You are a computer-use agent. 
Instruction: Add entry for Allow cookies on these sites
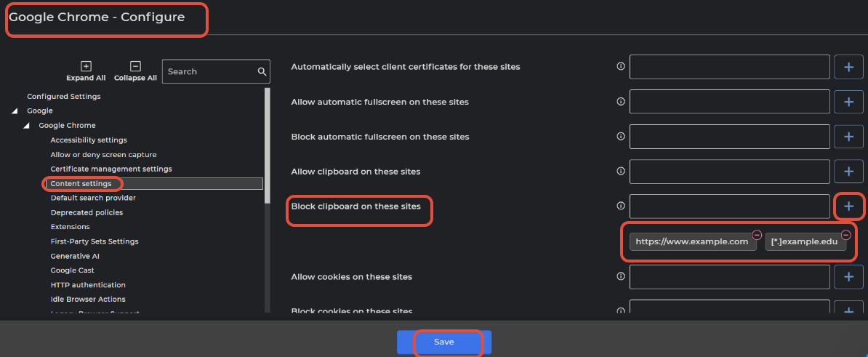click(848, 277)
